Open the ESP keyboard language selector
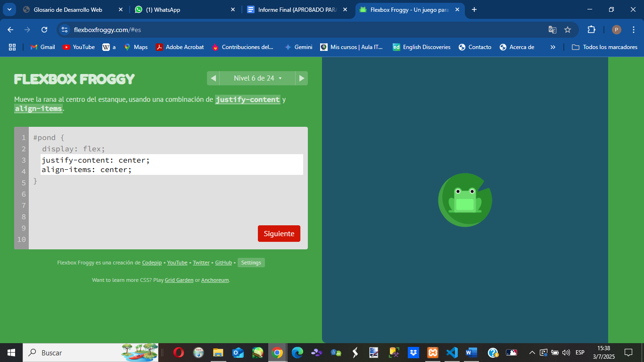 580,353
